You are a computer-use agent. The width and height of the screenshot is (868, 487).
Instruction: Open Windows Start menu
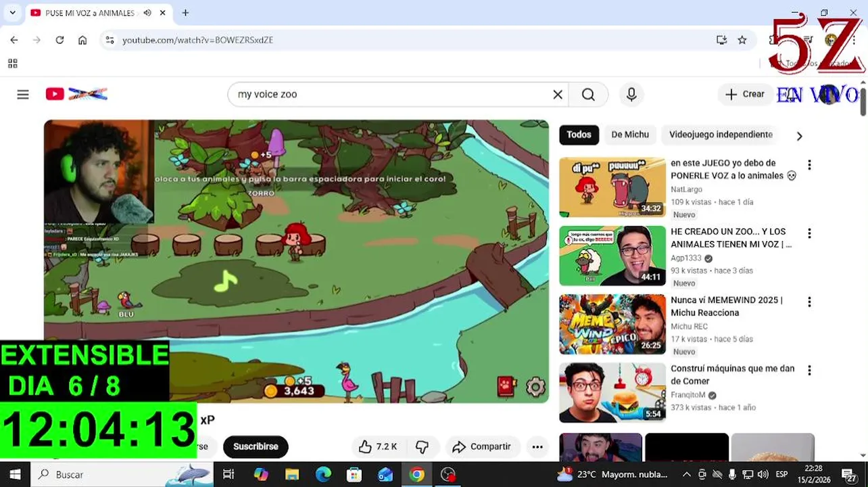[x=15, y=475]
